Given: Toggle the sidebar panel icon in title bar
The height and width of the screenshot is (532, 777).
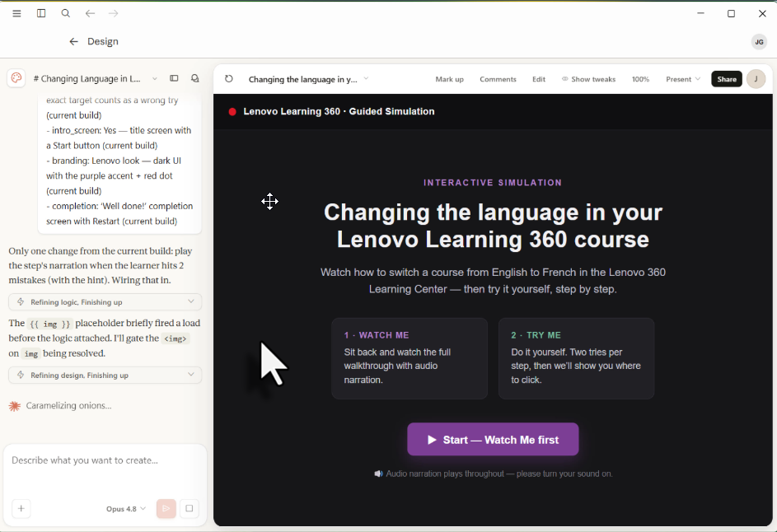Looking at the screenshot, I should (41, 13).
